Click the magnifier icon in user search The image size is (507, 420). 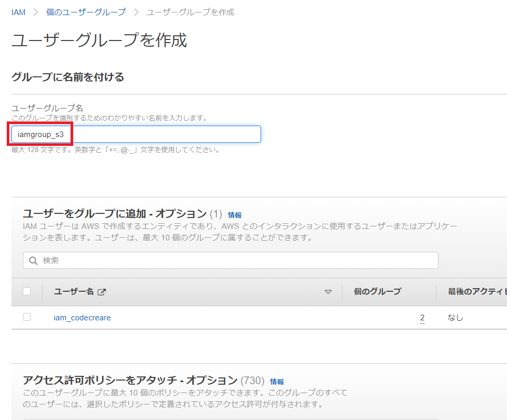tap(33, 261)
